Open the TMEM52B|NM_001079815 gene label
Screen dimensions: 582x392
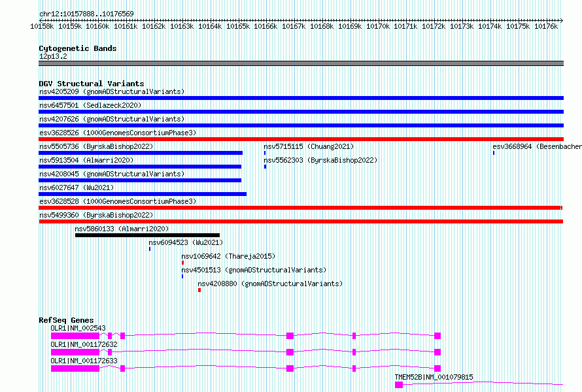click(434, 377)
